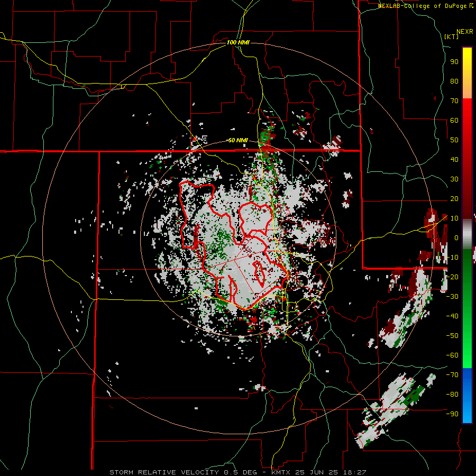Click the 0 value on the velocity scale
This screenshot has width=476, height=476.
pos(456,237)
